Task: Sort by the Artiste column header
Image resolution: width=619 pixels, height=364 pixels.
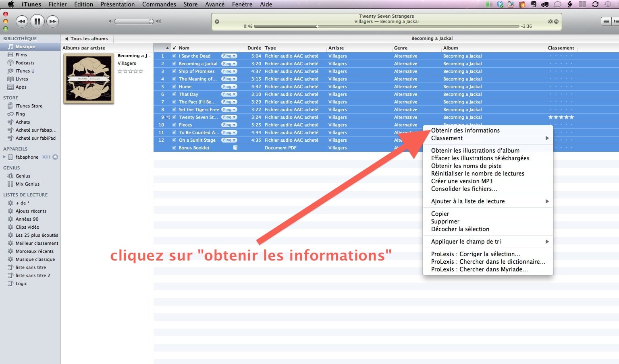Action: tap(359, 48)
